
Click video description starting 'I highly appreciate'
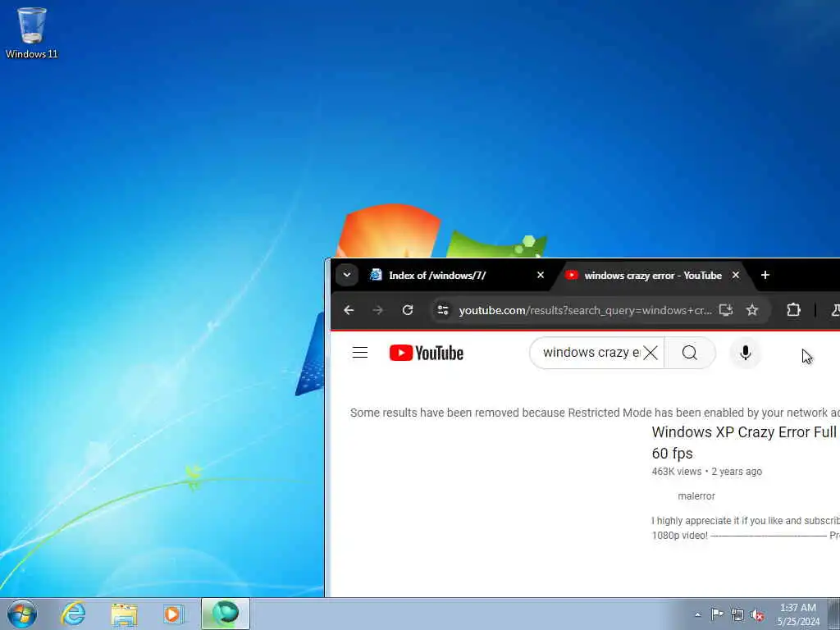pos(746,527)
